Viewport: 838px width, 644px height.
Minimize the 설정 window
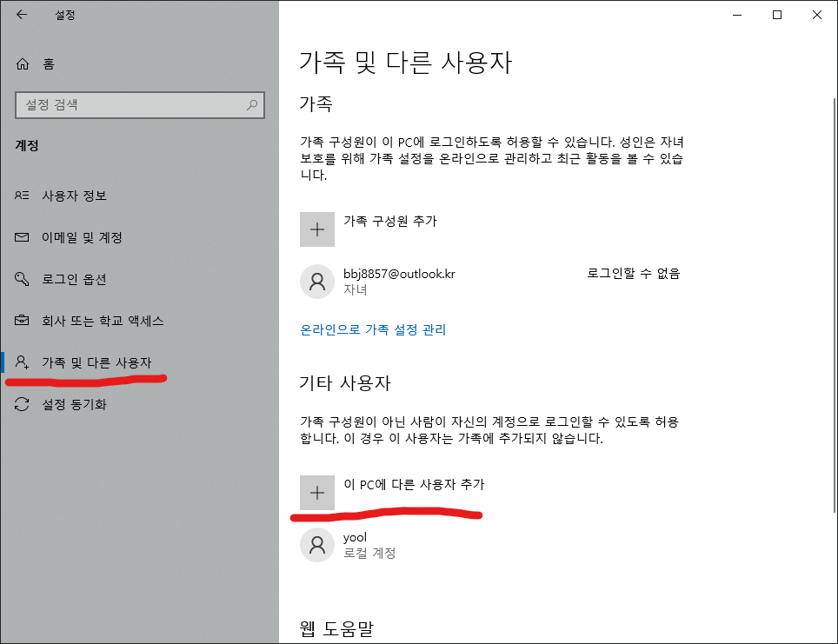737,15
